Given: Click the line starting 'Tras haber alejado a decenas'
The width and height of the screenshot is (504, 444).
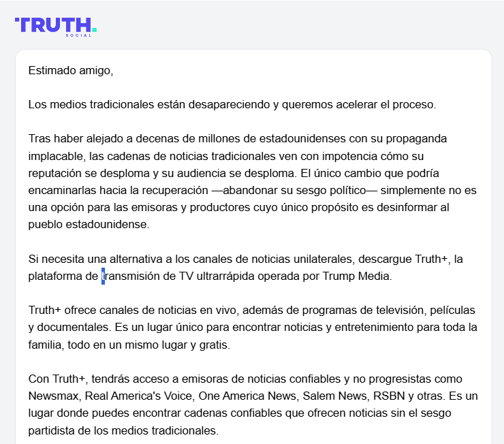Looking at the screenshot, I should click(x=238, y=139).
